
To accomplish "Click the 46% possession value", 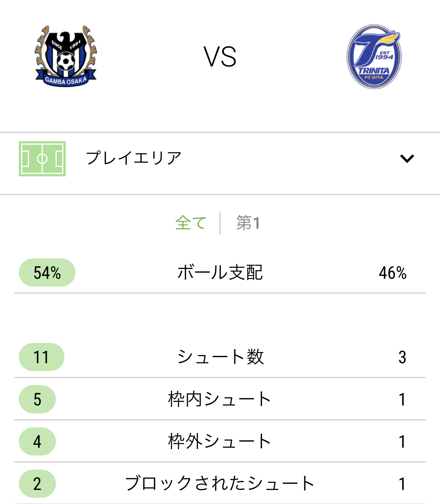I will [x=392, y=273].
